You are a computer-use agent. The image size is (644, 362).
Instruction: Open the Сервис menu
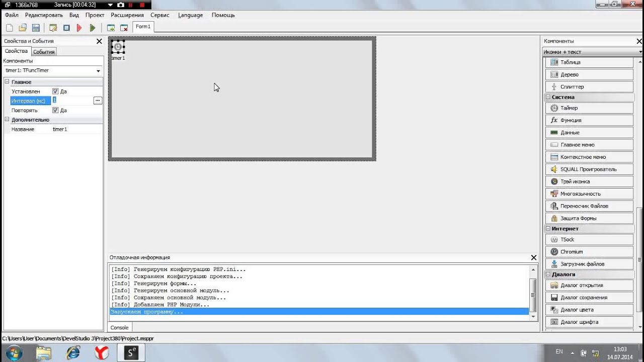click(160, 15)
